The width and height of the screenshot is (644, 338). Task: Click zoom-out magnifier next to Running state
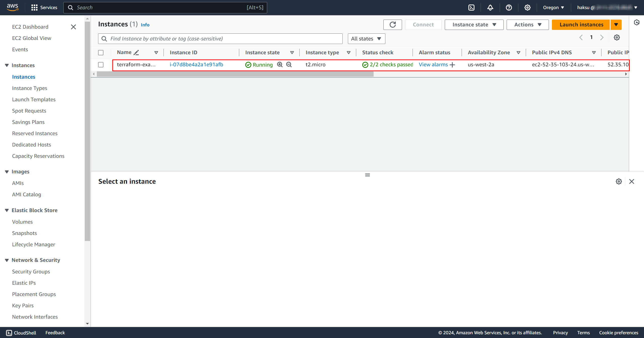(289, 65)
